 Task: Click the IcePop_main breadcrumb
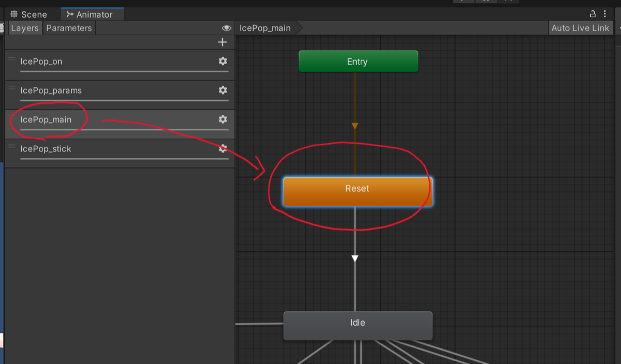click(x=265, y=28)
